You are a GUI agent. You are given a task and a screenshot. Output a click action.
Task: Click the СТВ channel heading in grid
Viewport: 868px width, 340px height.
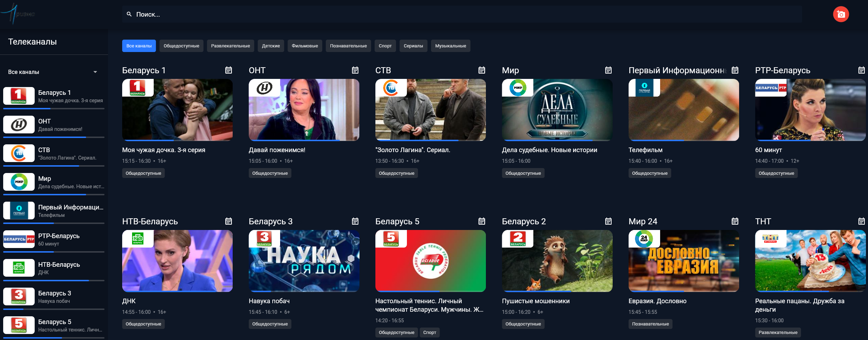pyautogui.click(x=383, y=70)
